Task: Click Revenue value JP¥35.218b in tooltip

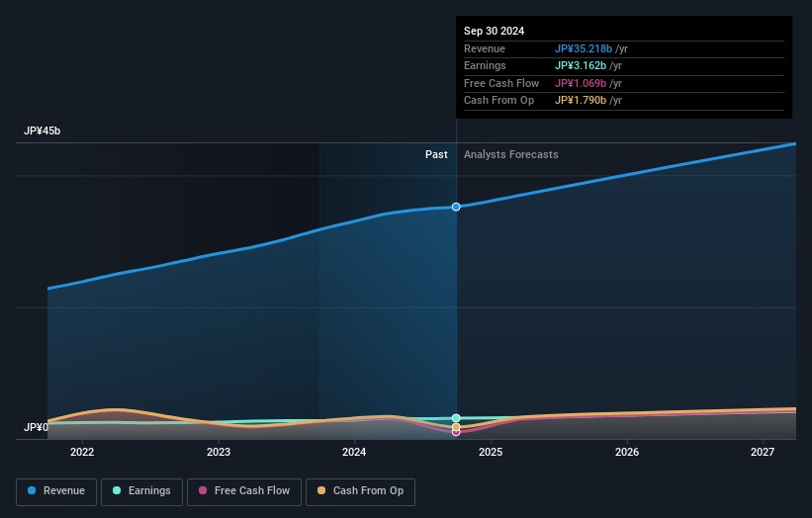Action: coord(584,48)
